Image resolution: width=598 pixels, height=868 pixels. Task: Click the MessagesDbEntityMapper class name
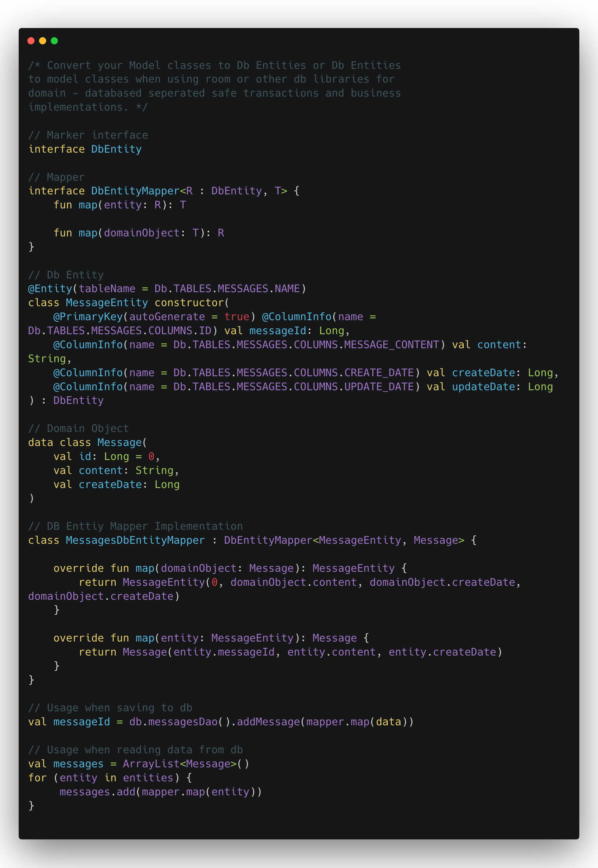tap(135, 540)
